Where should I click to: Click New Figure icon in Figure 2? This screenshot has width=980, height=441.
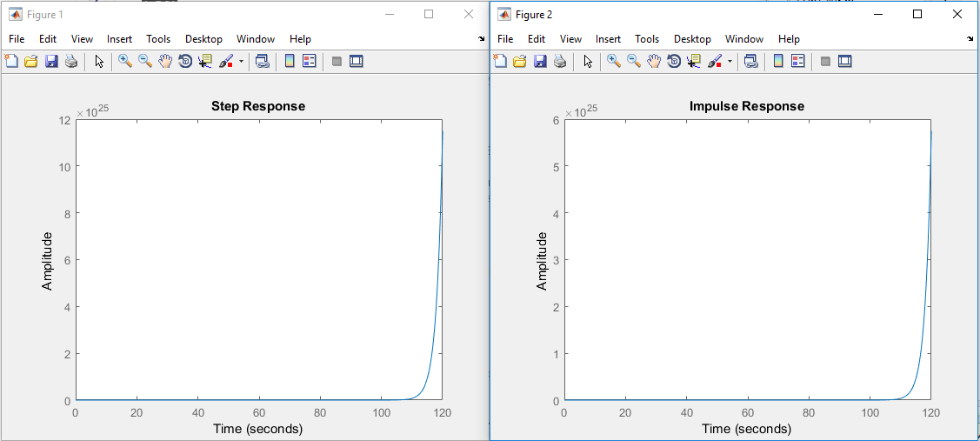(500, 61)
